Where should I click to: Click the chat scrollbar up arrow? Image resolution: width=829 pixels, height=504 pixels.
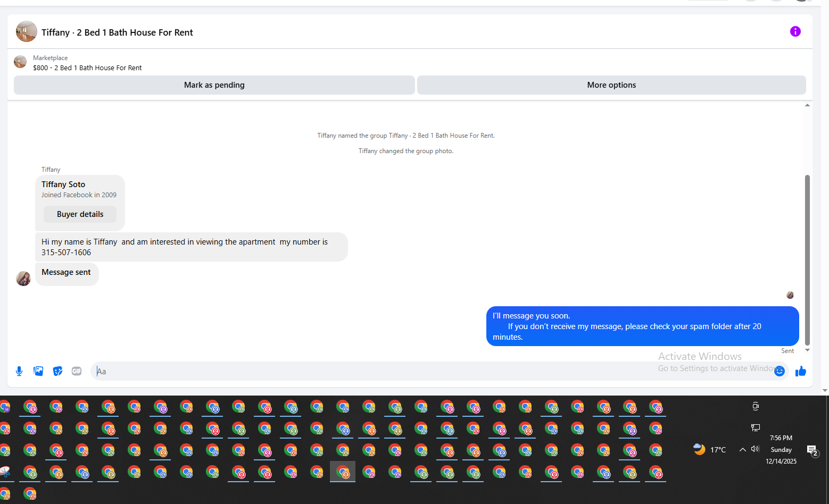(x=807, y=105)
